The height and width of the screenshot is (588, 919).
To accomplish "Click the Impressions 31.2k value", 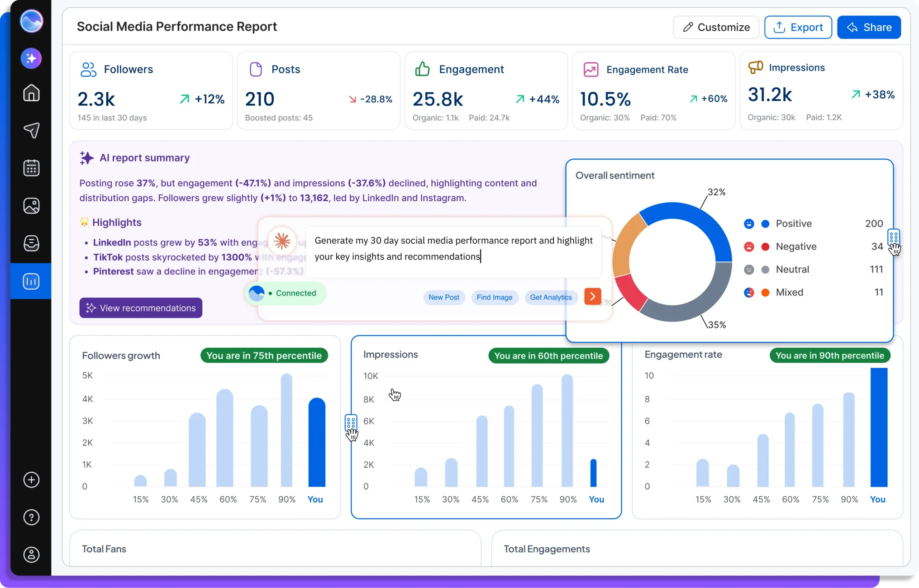I will point(770,95).
